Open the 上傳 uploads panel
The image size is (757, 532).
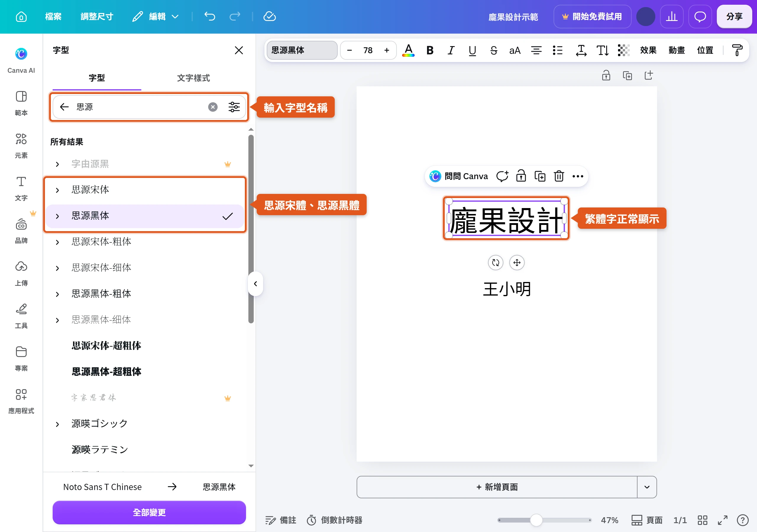[x=21, y=273]
